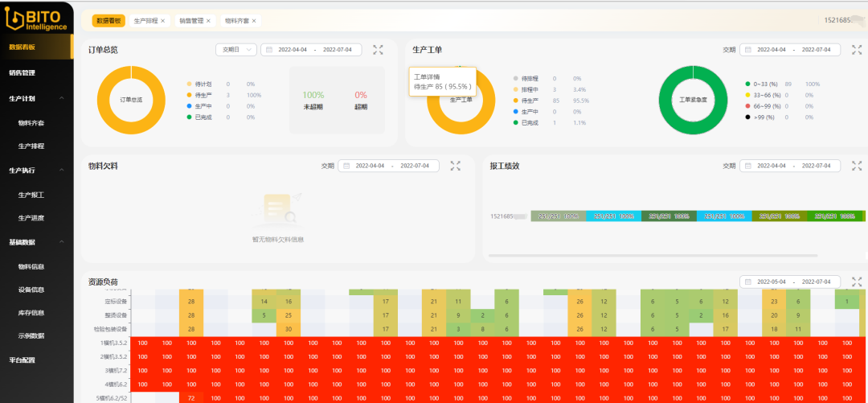Close the 生产排程 tab
This screenshot has width=868, height=403.
pos(162,21)
